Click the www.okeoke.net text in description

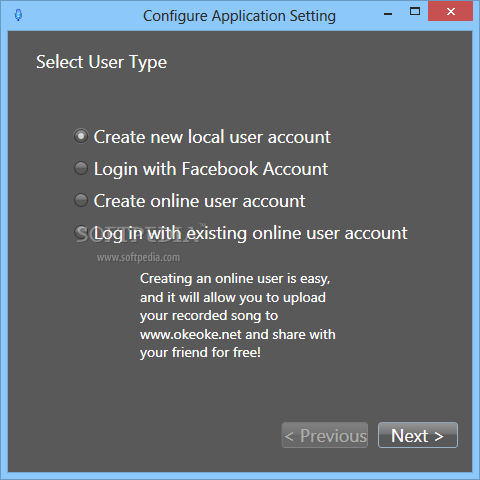coord(191,335)
